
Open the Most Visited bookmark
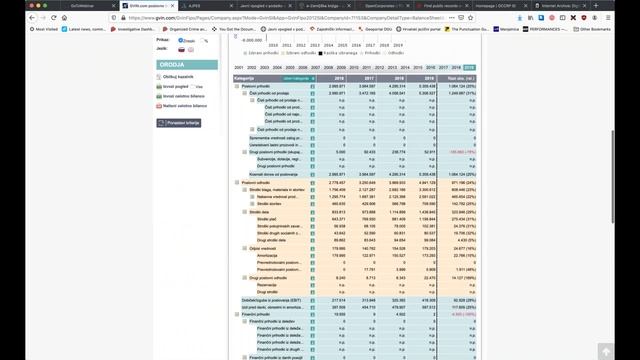point(44,29)
